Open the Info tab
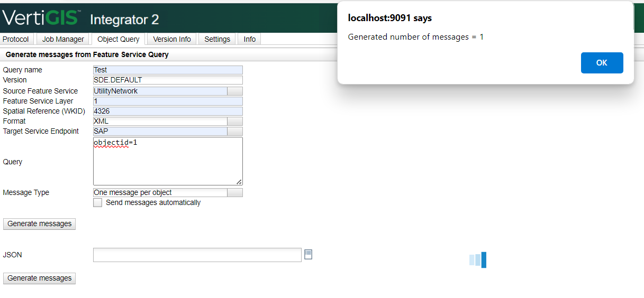Image resolution: width=644 pixels, height=298 pixels. click(x=250, y=39)
